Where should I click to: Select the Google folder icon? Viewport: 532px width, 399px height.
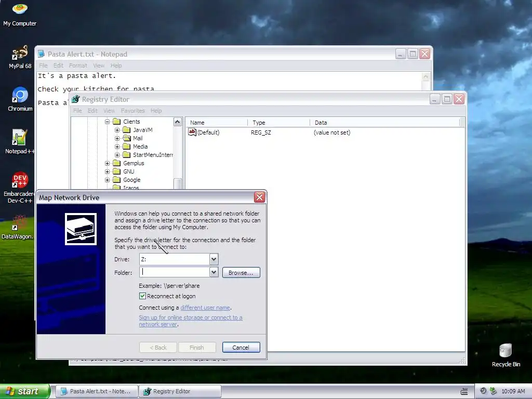coord(117,180)
